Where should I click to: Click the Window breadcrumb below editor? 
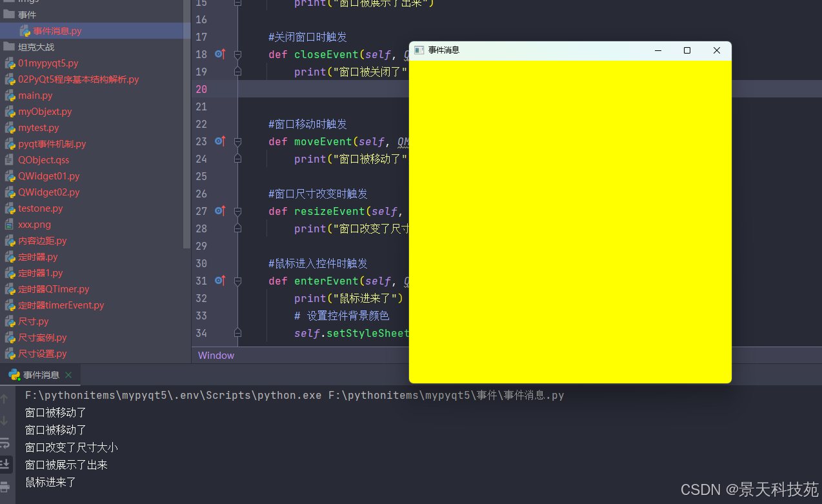coord(216,356)
